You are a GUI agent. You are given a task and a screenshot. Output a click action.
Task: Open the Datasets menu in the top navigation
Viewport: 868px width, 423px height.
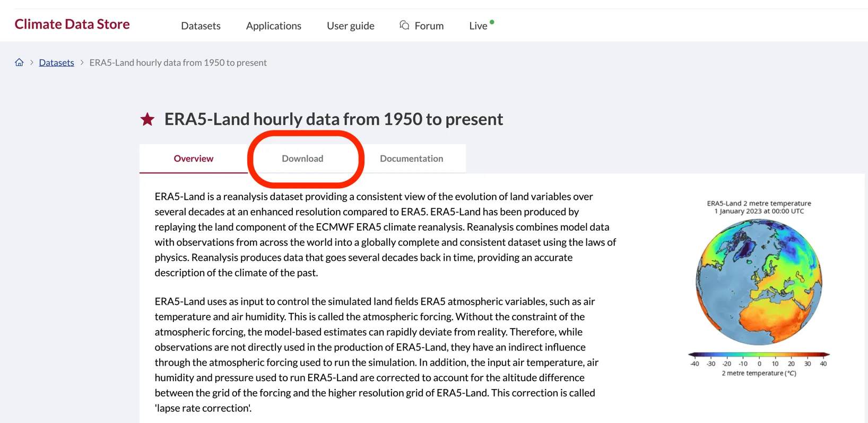[x=201, y=25]
